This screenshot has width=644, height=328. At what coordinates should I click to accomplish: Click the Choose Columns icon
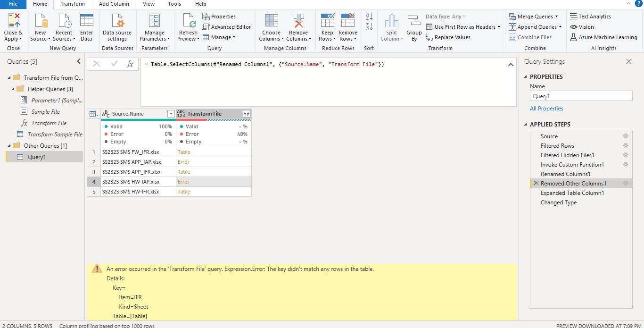click(x=272, y=21)
